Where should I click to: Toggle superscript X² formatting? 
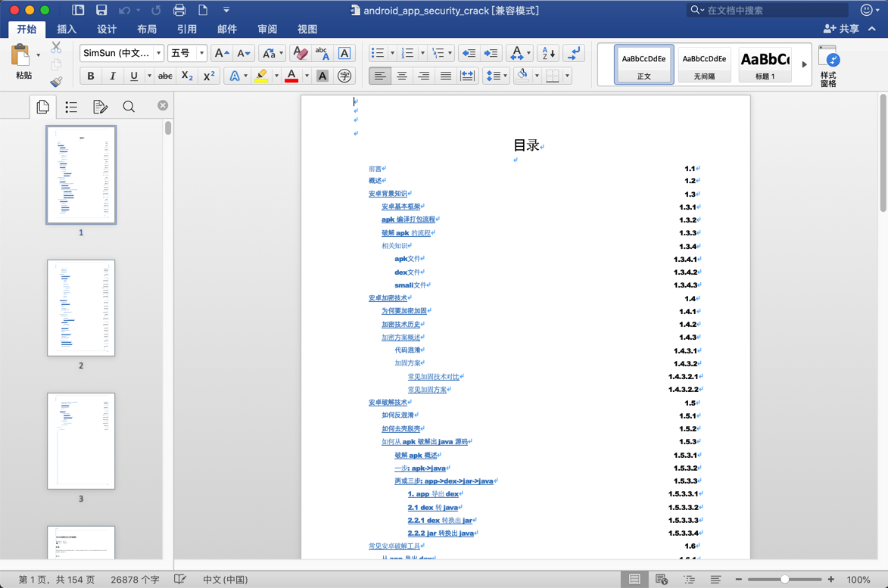209,76
